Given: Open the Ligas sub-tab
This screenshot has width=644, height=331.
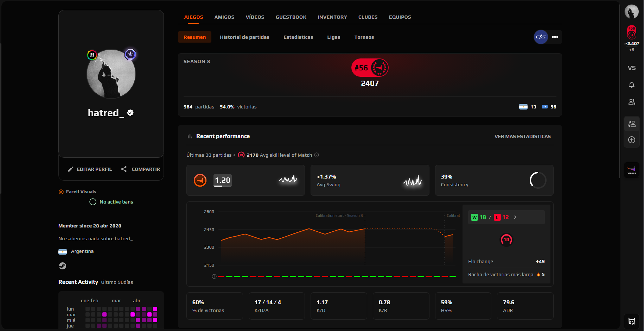Looking at the screenshot, I should [x=333, y=37].
